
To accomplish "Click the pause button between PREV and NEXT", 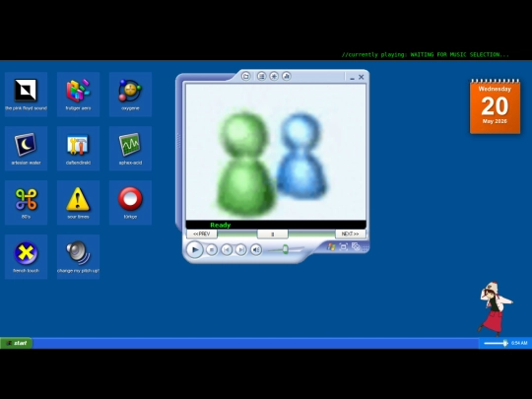I will tap(273, 233).
